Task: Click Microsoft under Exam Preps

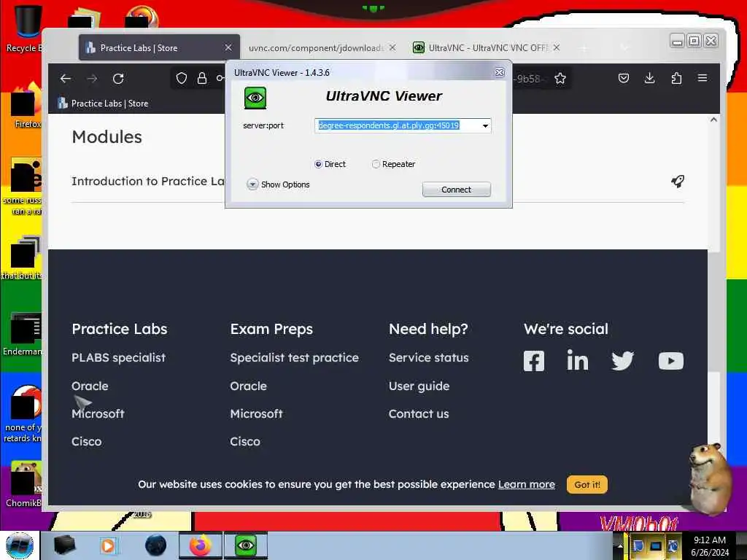Action: click(256, 414)
